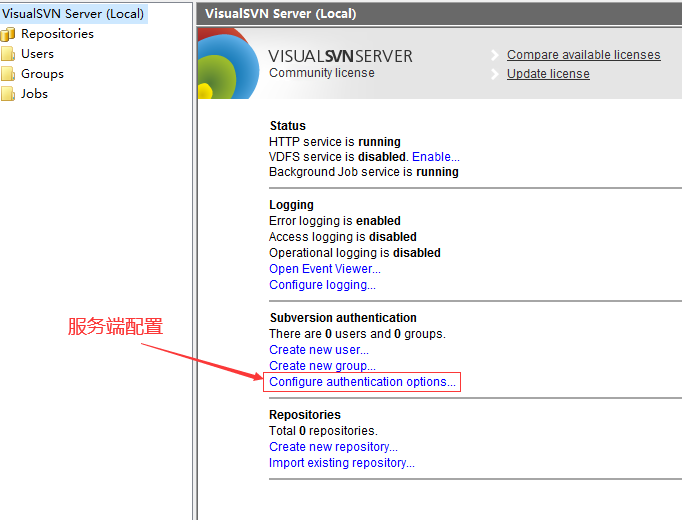Screen dimensions: 682x520
Task: Click 'Community license' text
Action: (322, 73)
